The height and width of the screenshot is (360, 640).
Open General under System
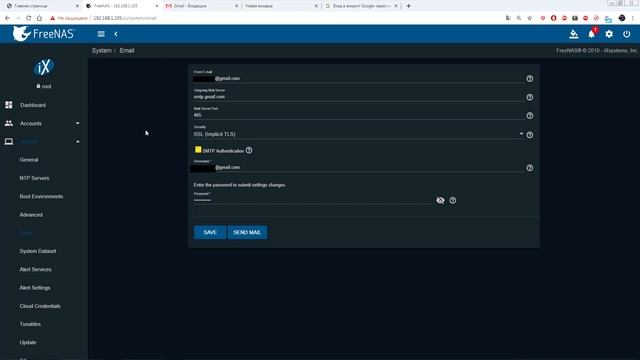pos(29,160)
